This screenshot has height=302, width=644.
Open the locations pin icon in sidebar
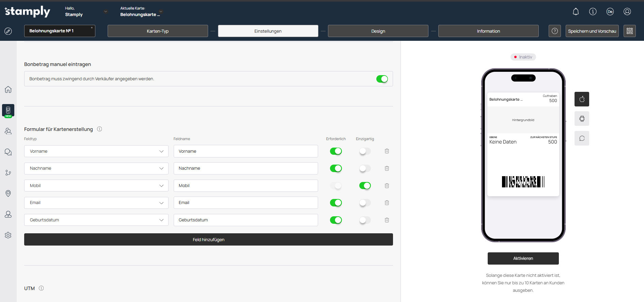pyautogui.click(x=8, y=194)
